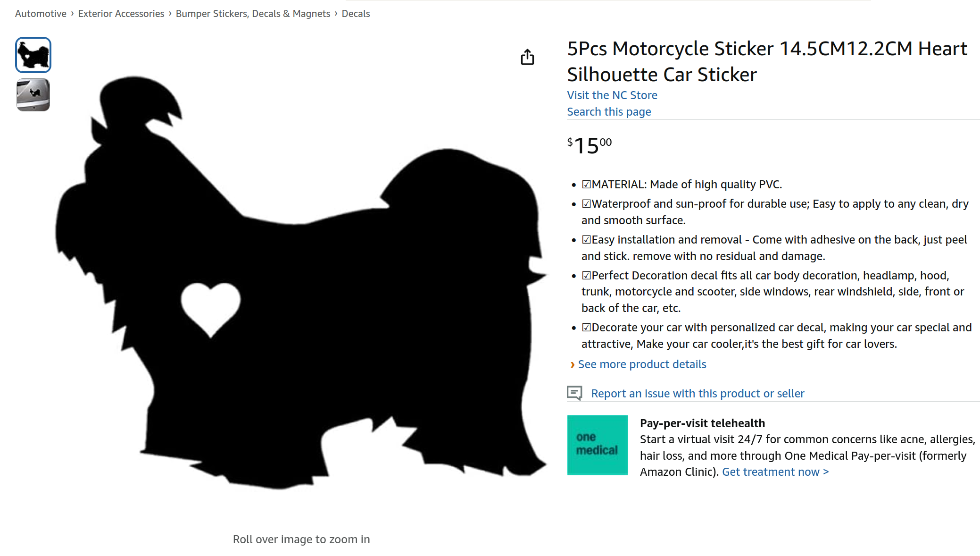The image size is (980, 556).
Task: Click the orange chevron before product details
Action: (x=572, y=364)
